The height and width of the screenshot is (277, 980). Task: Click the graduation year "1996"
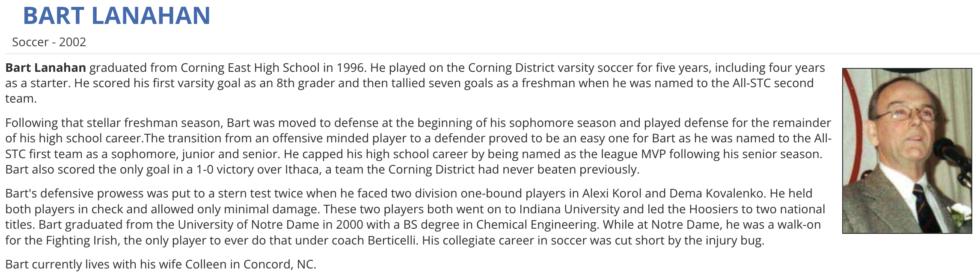(x=350, y=68)
